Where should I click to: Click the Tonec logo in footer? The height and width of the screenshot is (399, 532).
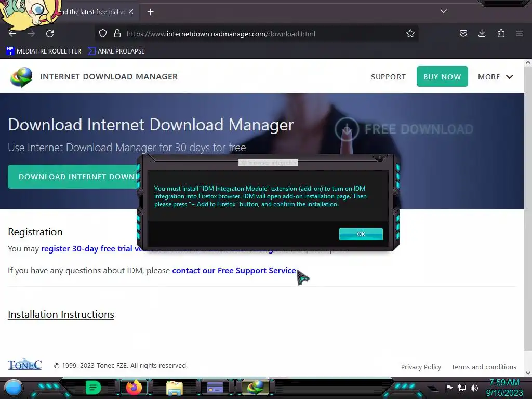pos(25,364)
